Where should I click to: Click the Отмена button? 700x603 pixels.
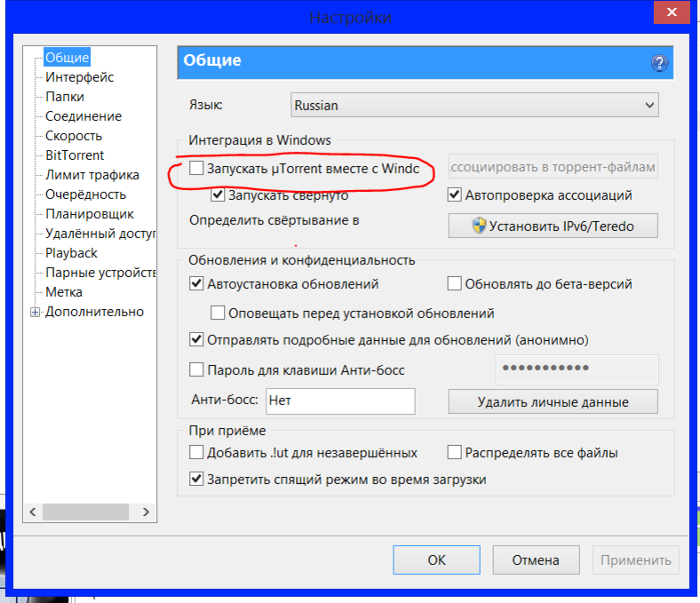coord(536,559)
